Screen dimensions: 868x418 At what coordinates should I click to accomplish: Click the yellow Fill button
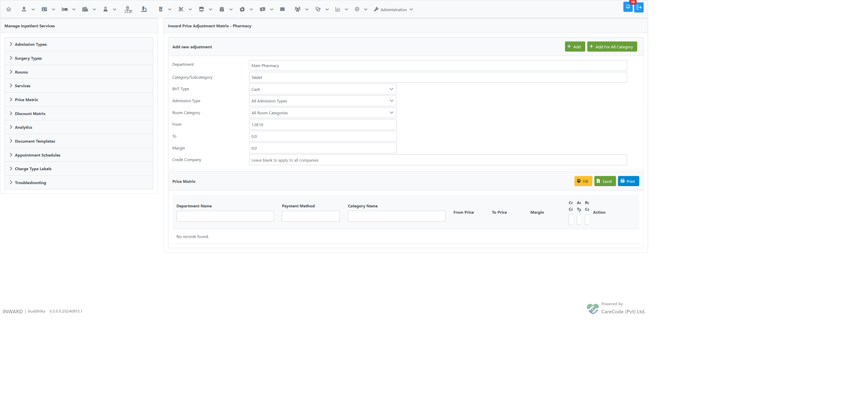pyautogui.click(x=583, y=181)
